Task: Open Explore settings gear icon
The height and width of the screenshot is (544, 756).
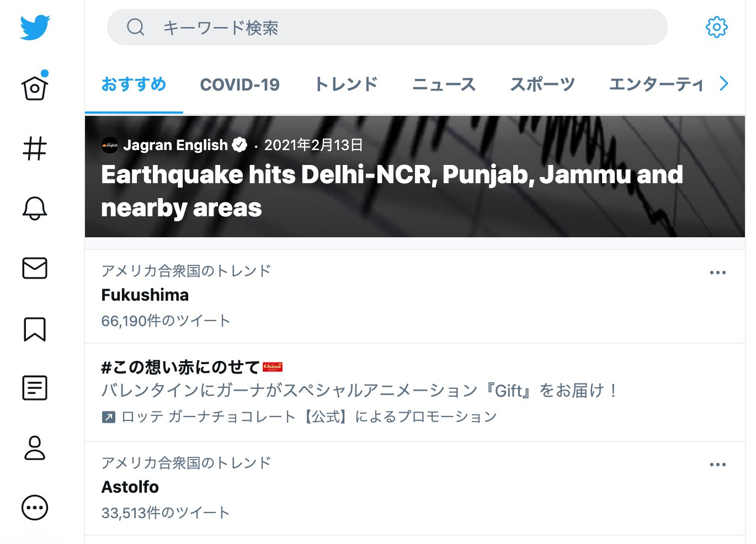Action: (x=716, y=27)
